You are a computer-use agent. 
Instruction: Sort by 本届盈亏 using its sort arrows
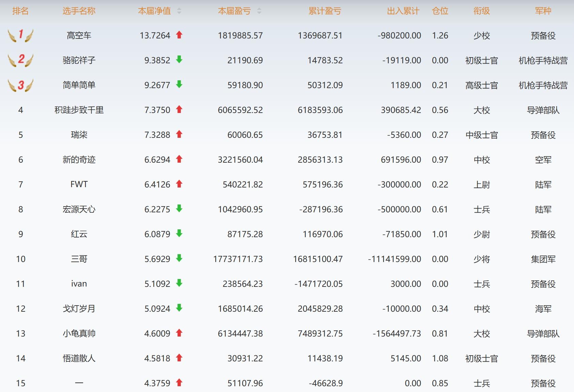pos(259,11)
